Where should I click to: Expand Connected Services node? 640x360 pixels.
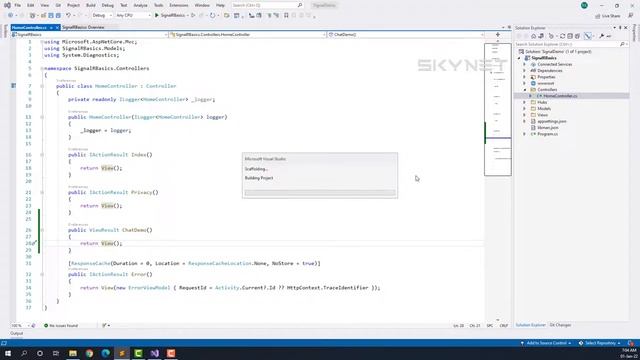click(525, 64)
